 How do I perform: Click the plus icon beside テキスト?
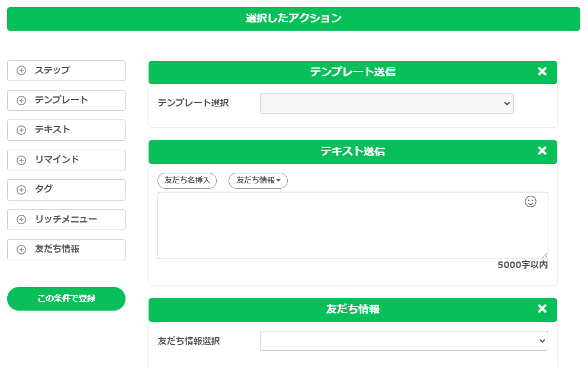21,130
